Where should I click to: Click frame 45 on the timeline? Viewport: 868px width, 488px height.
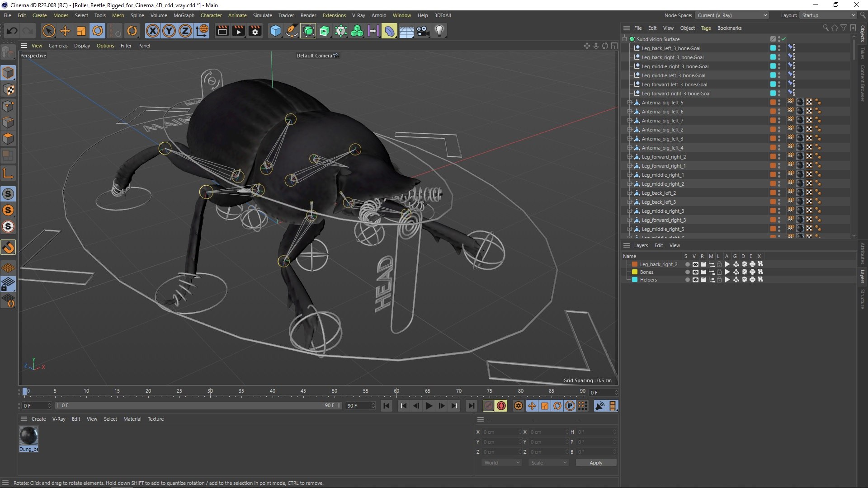(x=303, y=391)
